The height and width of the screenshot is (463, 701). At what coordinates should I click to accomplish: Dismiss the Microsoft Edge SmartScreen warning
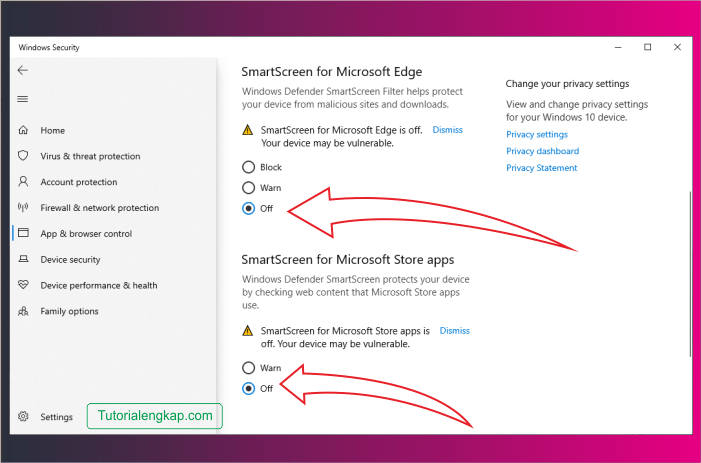[448, 130]
